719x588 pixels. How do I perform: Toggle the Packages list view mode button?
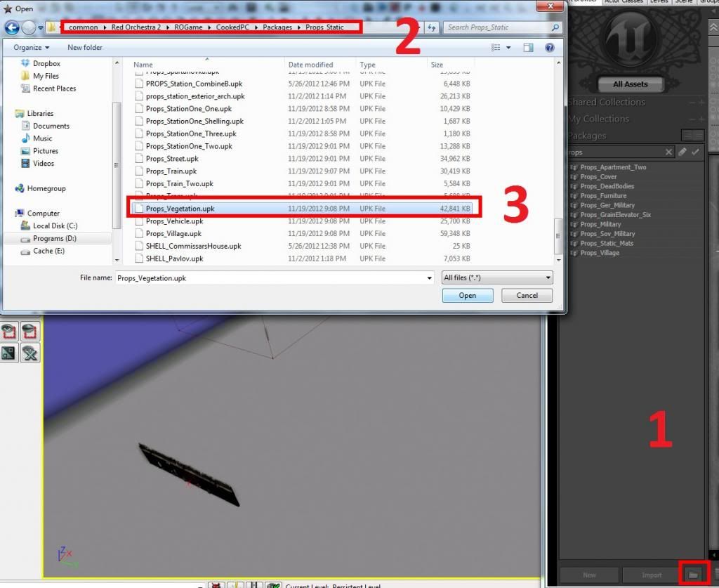[688, 135]
